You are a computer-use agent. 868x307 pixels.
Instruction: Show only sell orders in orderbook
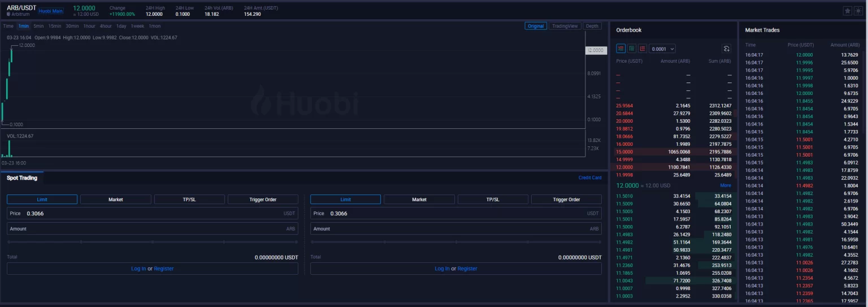(643, 49)
